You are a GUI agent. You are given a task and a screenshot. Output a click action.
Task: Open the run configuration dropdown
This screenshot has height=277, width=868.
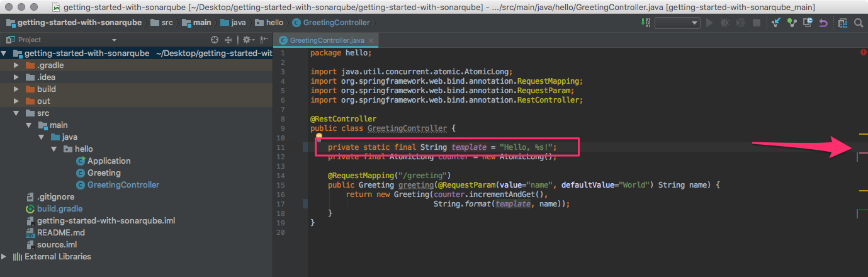[x=677, y=23]
